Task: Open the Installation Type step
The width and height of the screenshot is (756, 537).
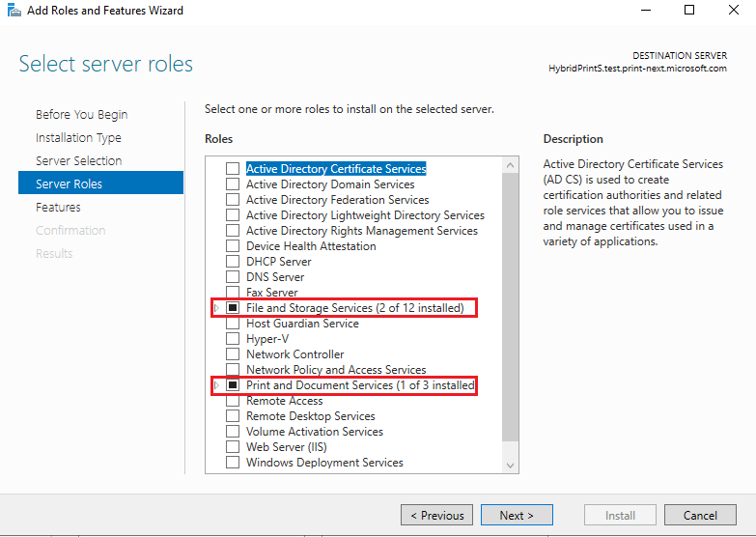Action: (78, 137)
